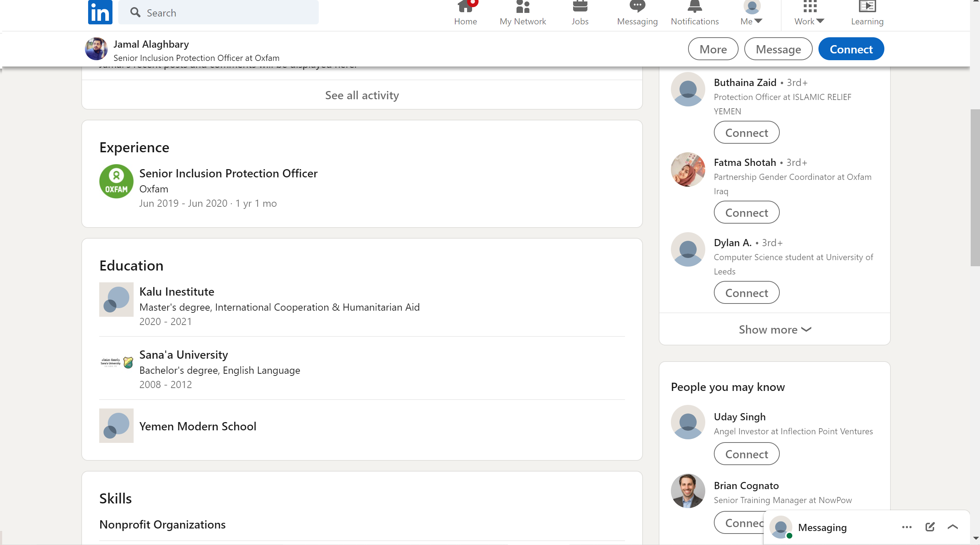Open My Network icon
This screenshot has height=545, width=980.
[x=522, y=7]
